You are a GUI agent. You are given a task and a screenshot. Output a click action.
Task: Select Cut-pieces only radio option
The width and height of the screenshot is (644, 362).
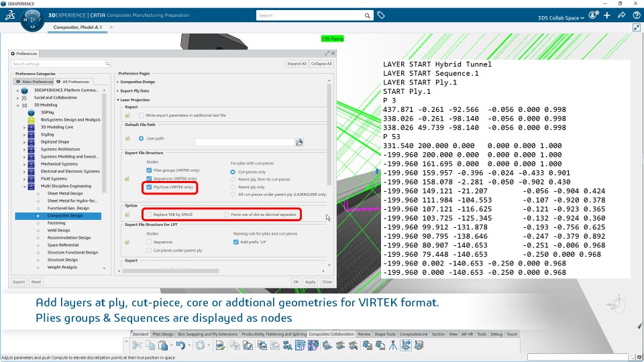point(233,172)
